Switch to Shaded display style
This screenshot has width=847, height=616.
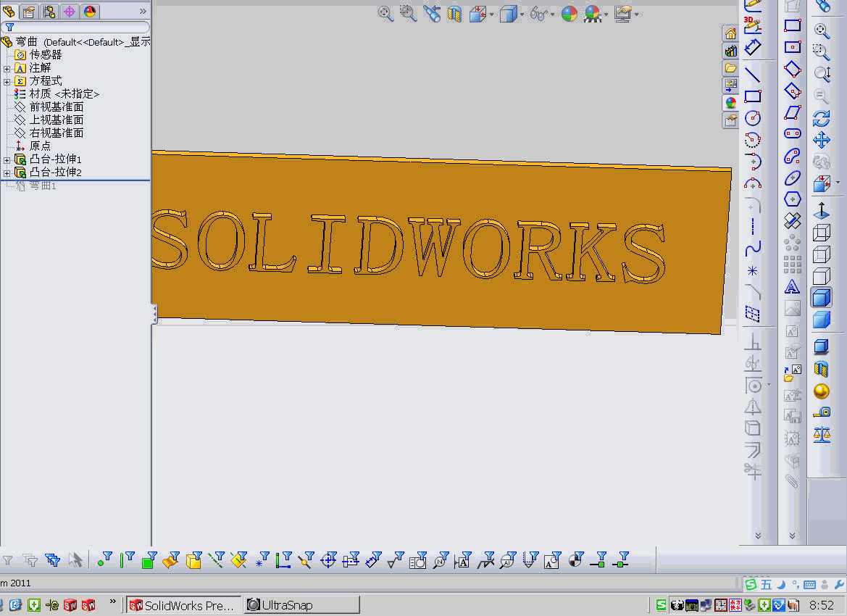[822, 320]
